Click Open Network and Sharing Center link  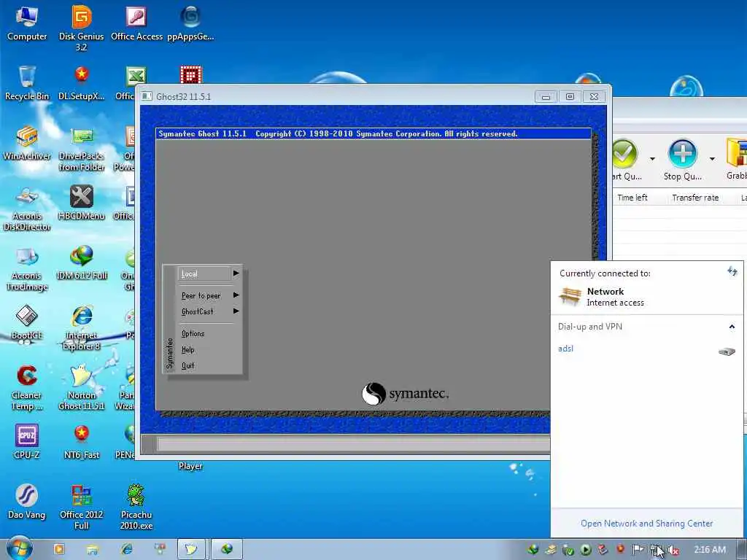tap(646, 524)
